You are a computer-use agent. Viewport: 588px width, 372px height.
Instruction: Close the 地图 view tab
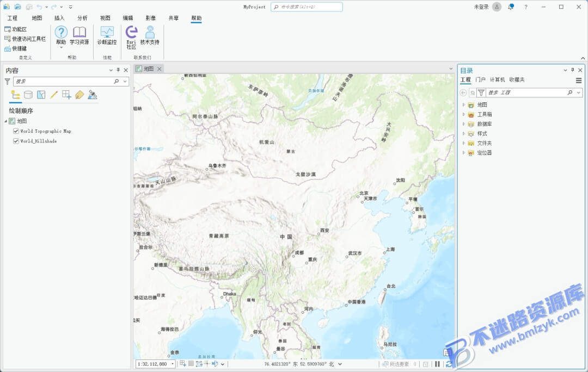[x=160, y=69]
